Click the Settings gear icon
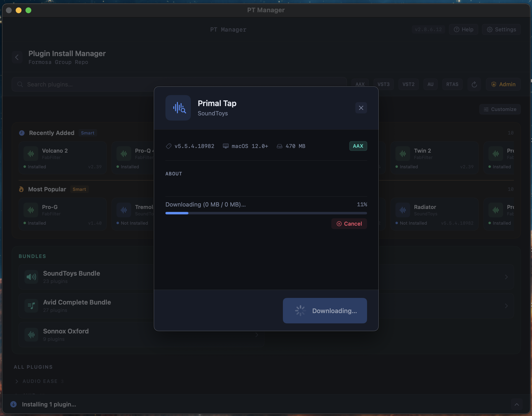The height and width of the screenshot is (416, 532). [x=490, y=29]
